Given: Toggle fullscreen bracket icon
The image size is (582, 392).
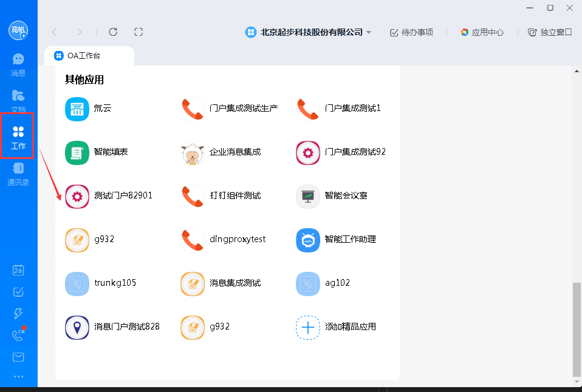Looking at the screenshot, I should click(x=139, y=32).
